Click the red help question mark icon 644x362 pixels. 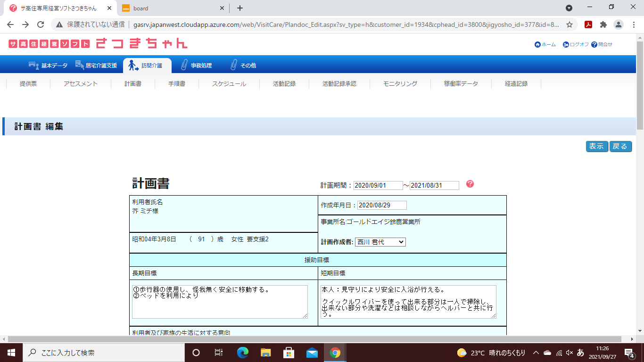click(x=470, y=184)
